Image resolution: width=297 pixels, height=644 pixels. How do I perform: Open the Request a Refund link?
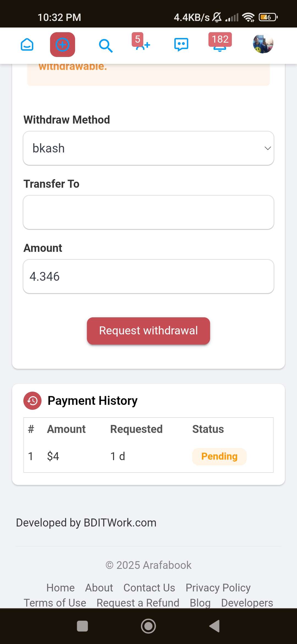(x=138, y=603)
